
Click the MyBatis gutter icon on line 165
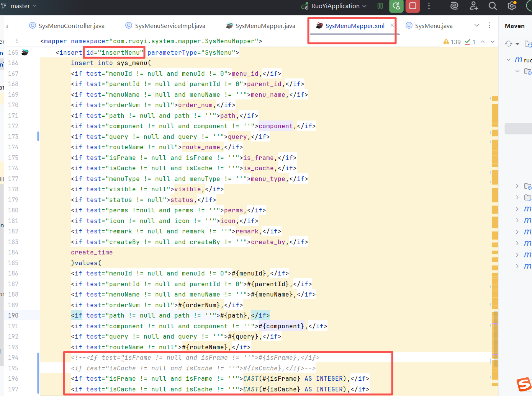point(25,52)
